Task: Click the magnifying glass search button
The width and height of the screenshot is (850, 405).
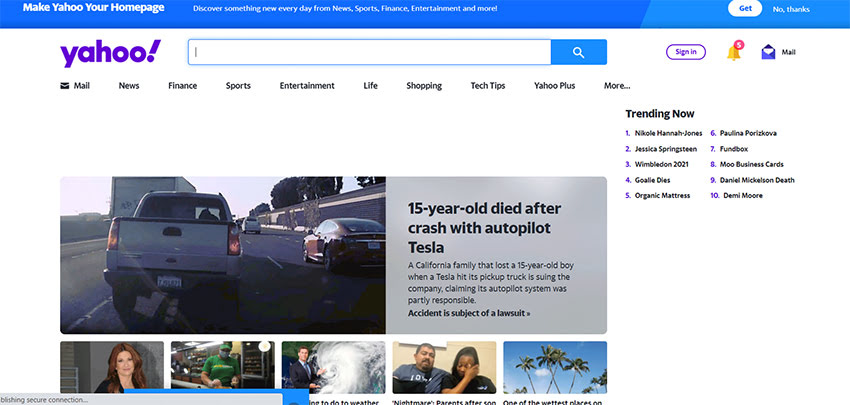Action: coord(578,52)
